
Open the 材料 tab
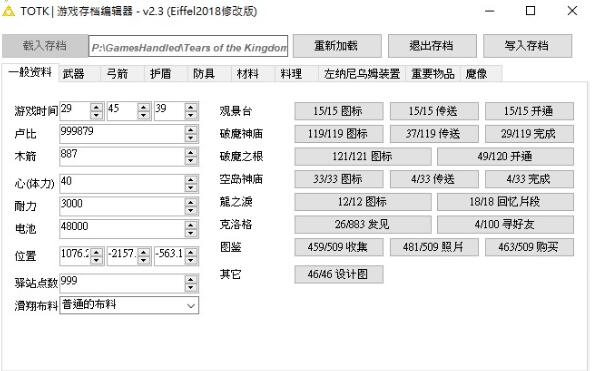coord(253,74)
